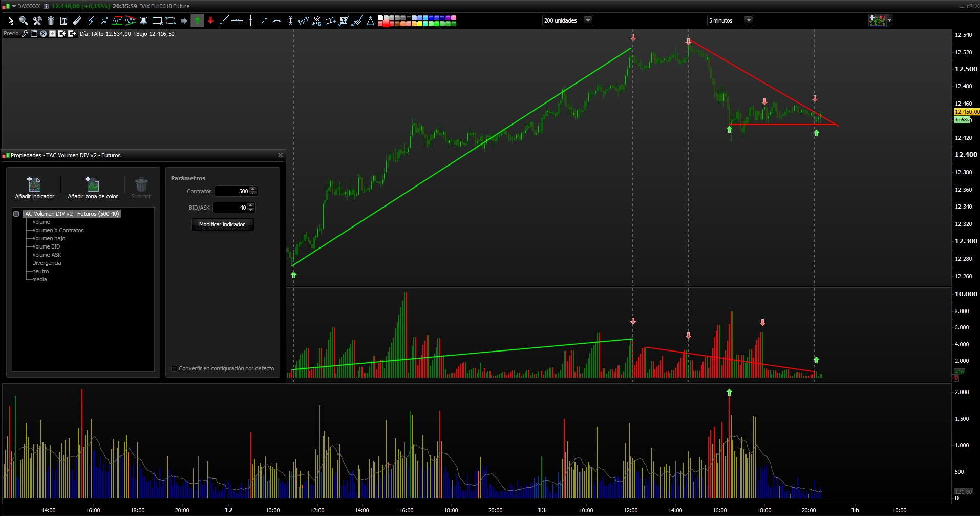980x516 pixels.
Task: Select Volume ASK tree item
Action: pos(47,255)
